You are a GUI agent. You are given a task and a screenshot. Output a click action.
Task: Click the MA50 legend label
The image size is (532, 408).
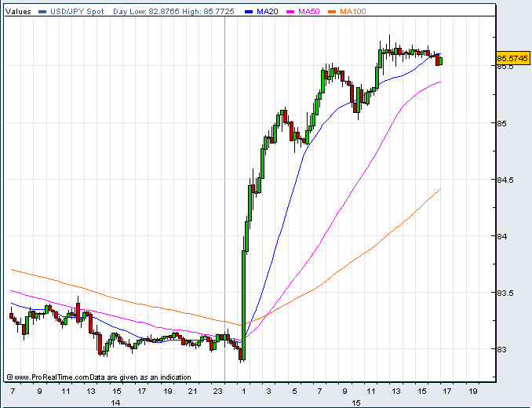(309, 12)
